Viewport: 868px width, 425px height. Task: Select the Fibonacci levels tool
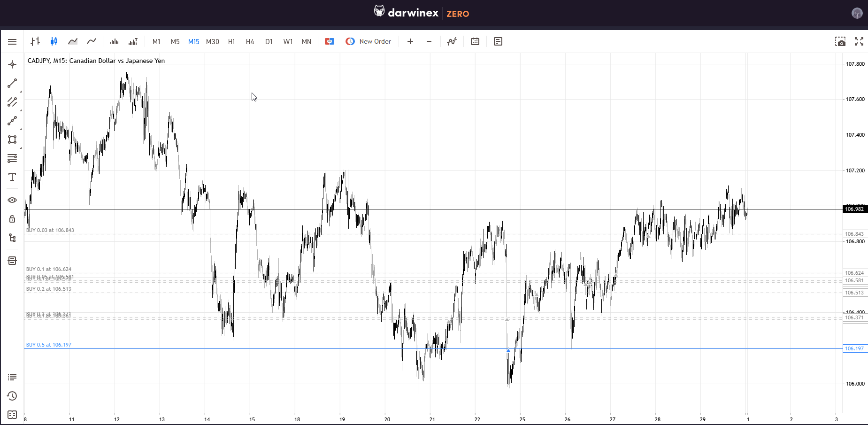[x=12, y=158]
